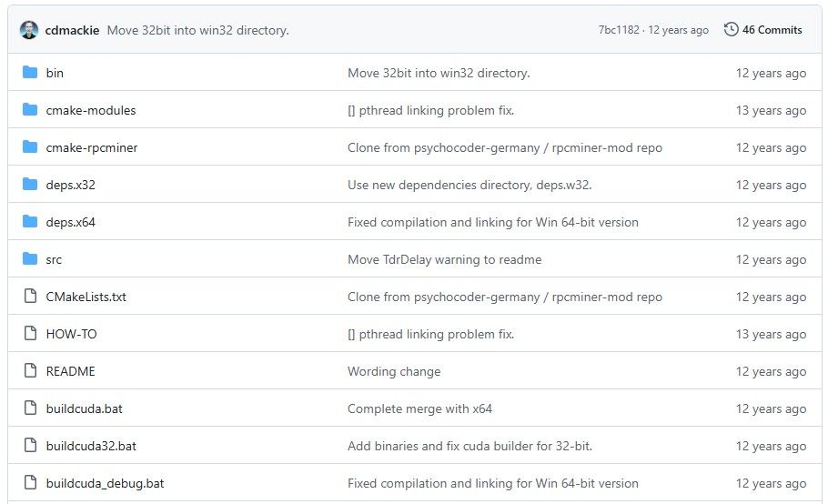The width and height of the screenshot is (828, 504).
Task: View latest commit 'Move 32bit into win32 directory'
Action: point(197,30)
